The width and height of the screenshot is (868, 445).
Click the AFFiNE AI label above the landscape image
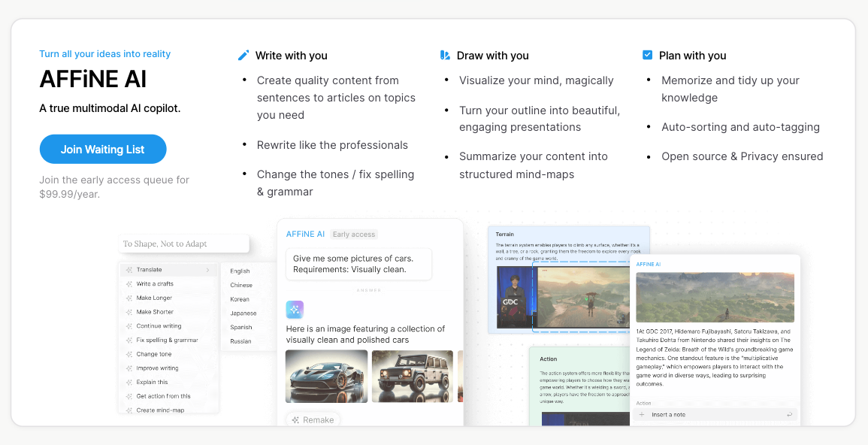[x=649, y=264]
